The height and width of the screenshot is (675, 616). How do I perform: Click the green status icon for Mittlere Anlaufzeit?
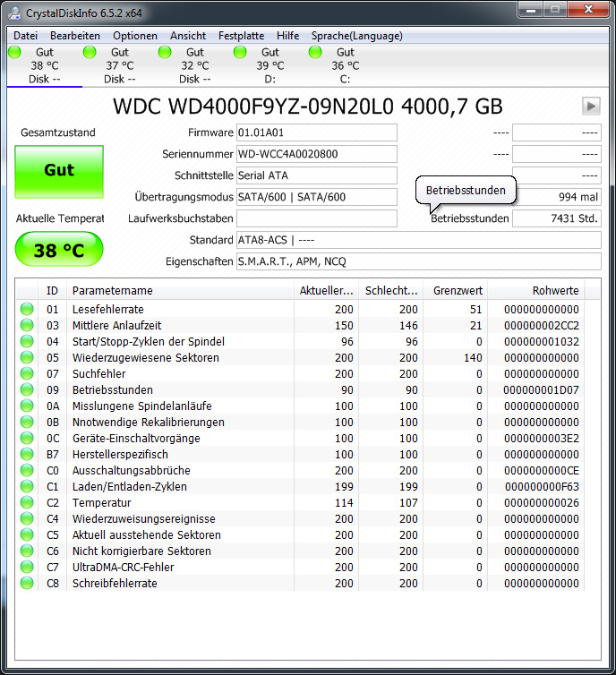click(x=27, y=325)
